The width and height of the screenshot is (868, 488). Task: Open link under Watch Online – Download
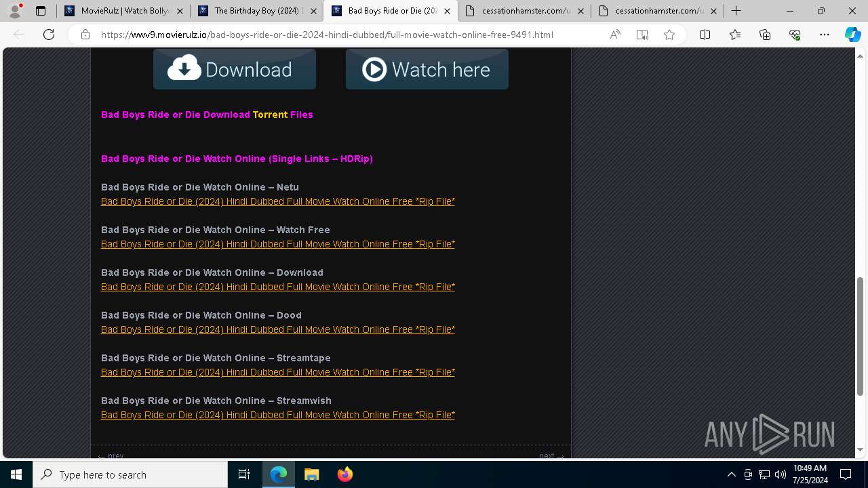click(x=278, y=287)
